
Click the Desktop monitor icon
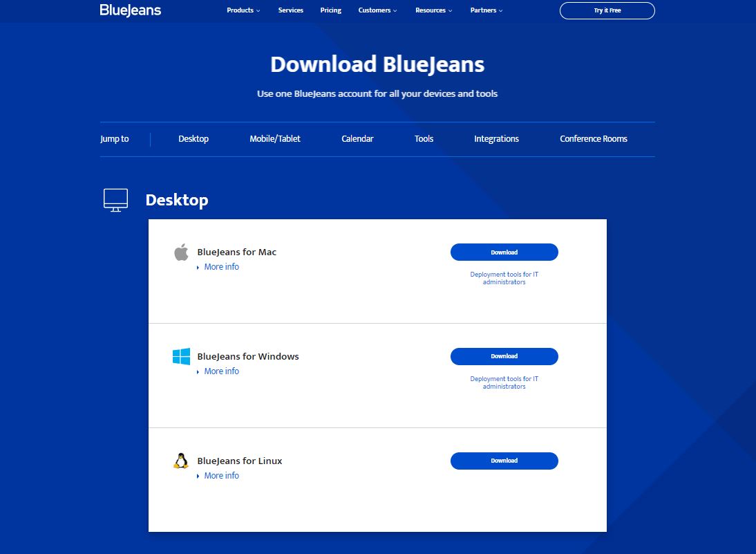pyautogui.click(x=115, y=200)
